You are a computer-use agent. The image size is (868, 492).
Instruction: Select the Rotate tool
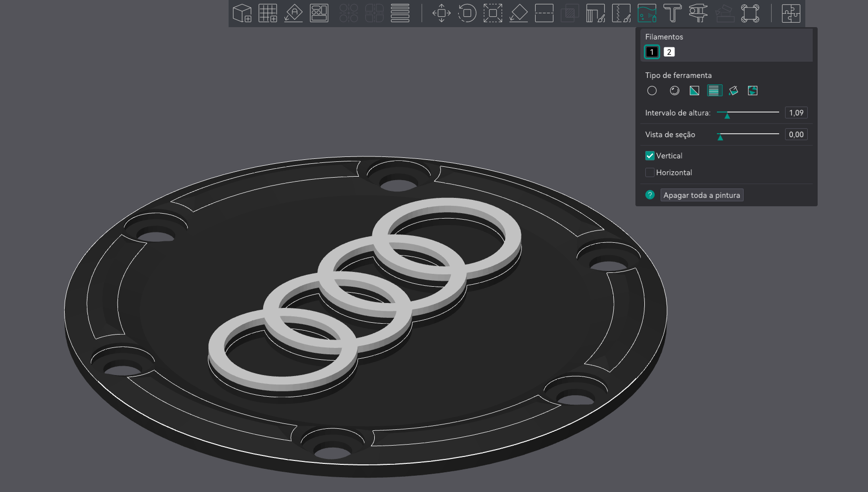[467, 13]
